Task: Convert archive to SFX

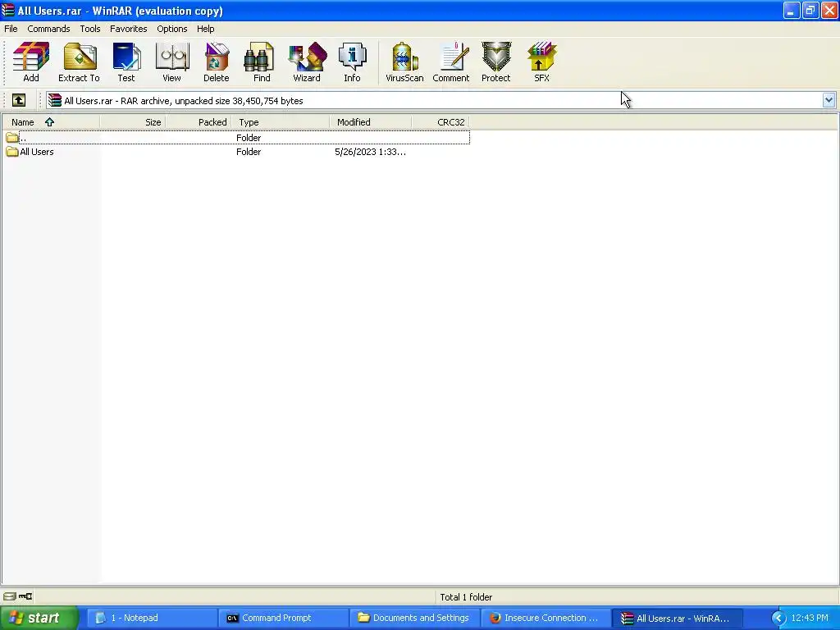Action: [x=541, y=62]
